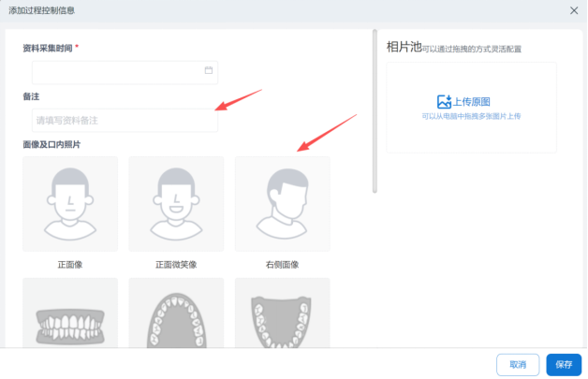Viewport: 588px width, 379px height.
Task: Select the lower dental arch photo placeholder
Action: pos(282,313)
